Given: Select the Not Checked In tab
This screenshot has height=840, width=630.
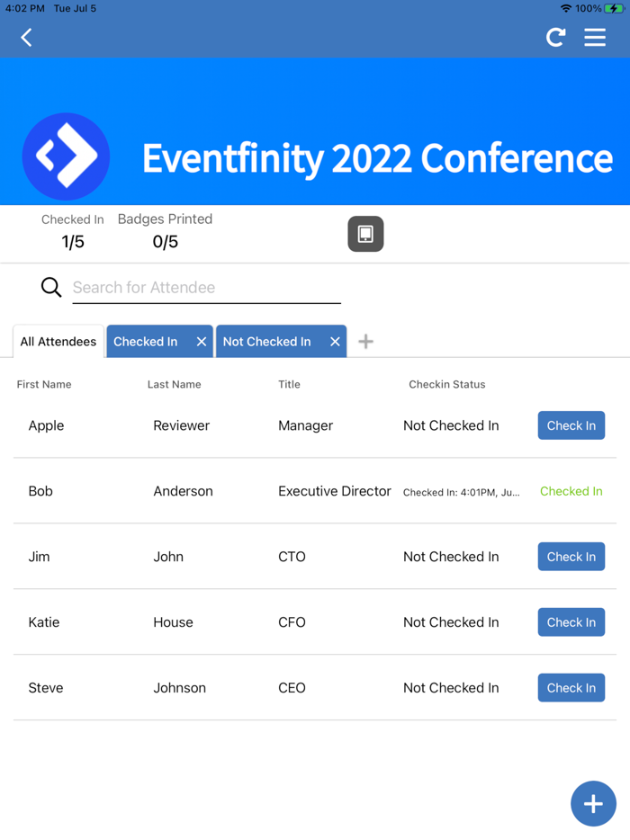Looking at the screenshot, I should 267,341.
